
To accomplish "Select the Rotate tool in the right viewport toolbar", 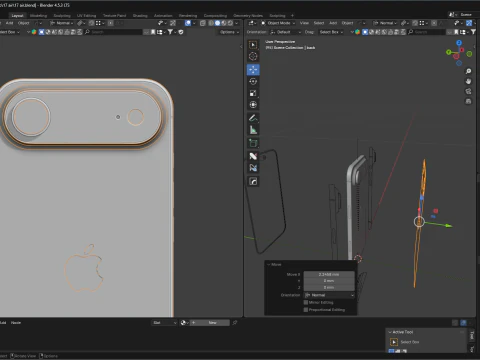I will (x=253, y=81).
